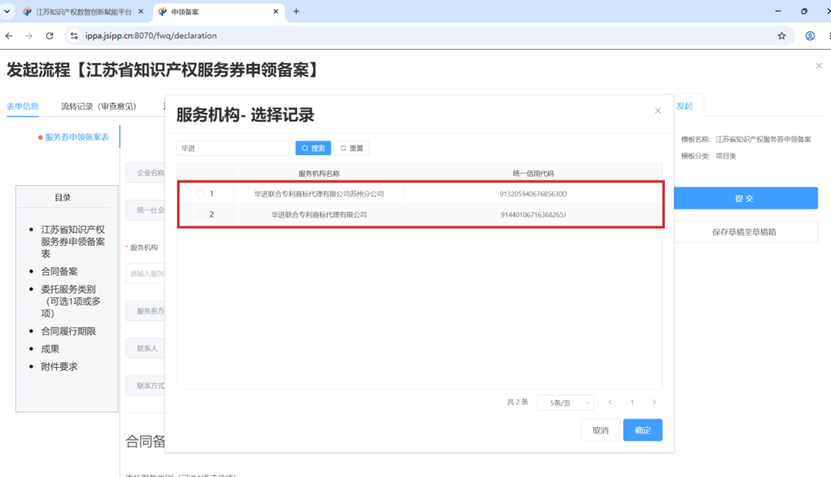831x477 pixels.
Task: Click 保存草稿至草稿箱 button
Action: coord(745,232)
